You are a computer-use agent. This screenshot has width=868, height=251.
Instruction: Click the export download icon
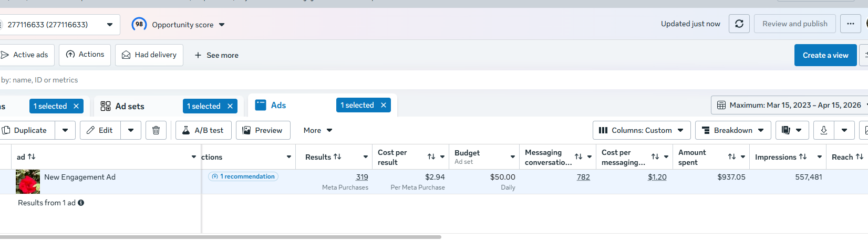[824, 130]
